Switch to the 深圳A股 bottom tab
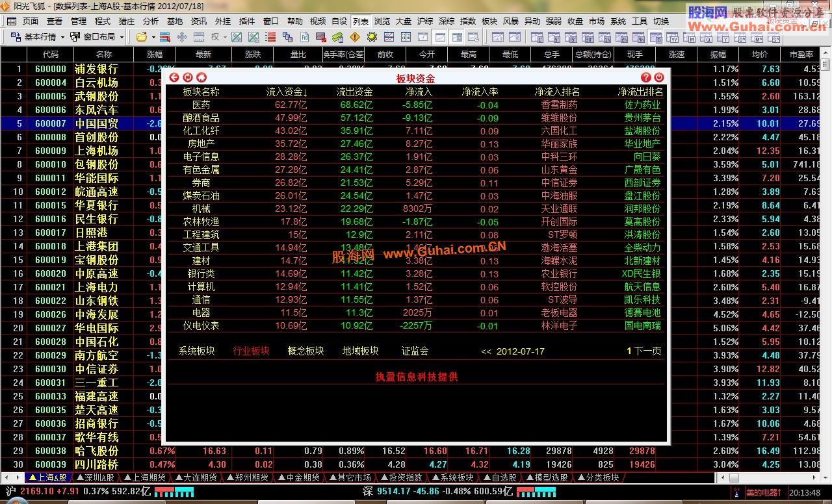This screenshot has width=832, height=504. (x=95, y=477)
